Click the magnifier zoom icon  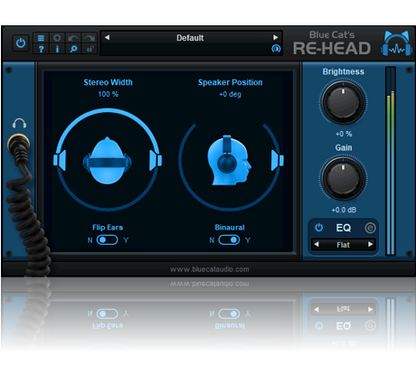click(73, 49)
